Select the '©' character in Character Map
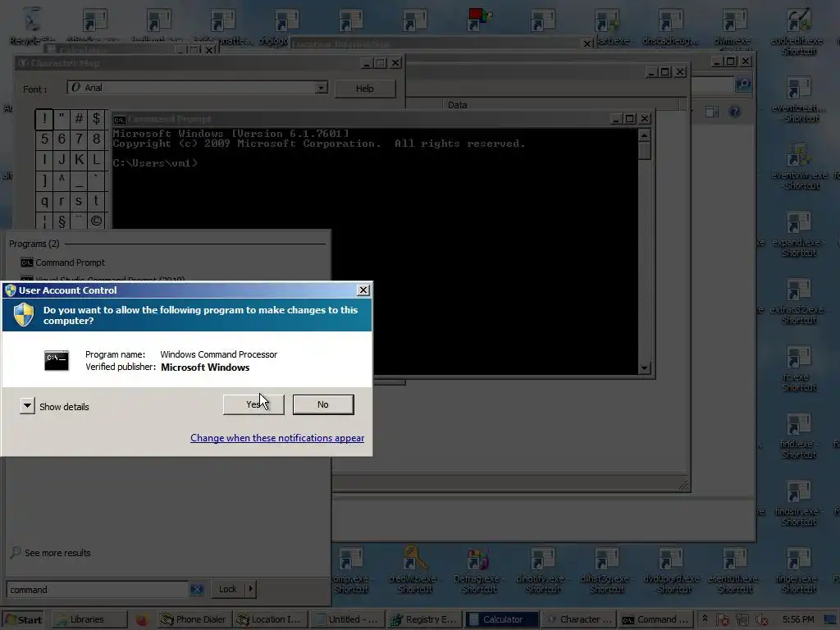 click(x=97, y=221)
